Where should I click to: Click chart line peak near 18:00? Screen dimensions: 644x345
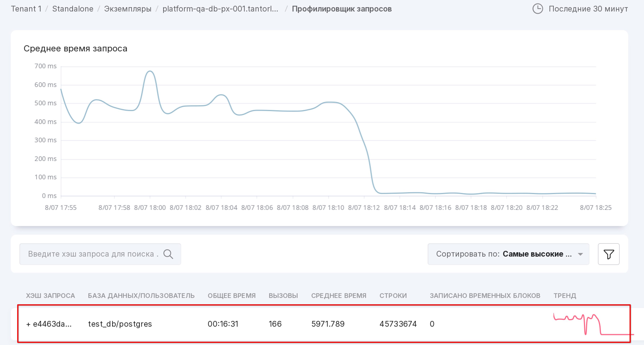tap(150, 71)
